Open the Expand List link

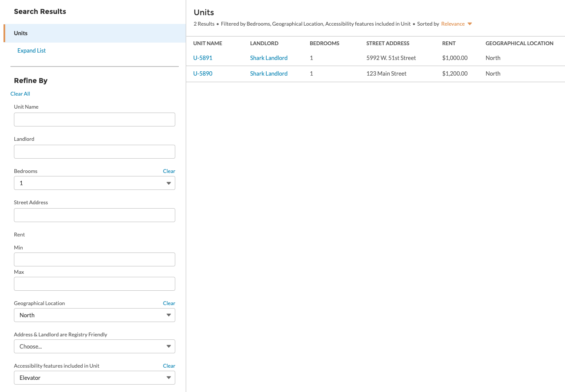click(x=31, y=50)
